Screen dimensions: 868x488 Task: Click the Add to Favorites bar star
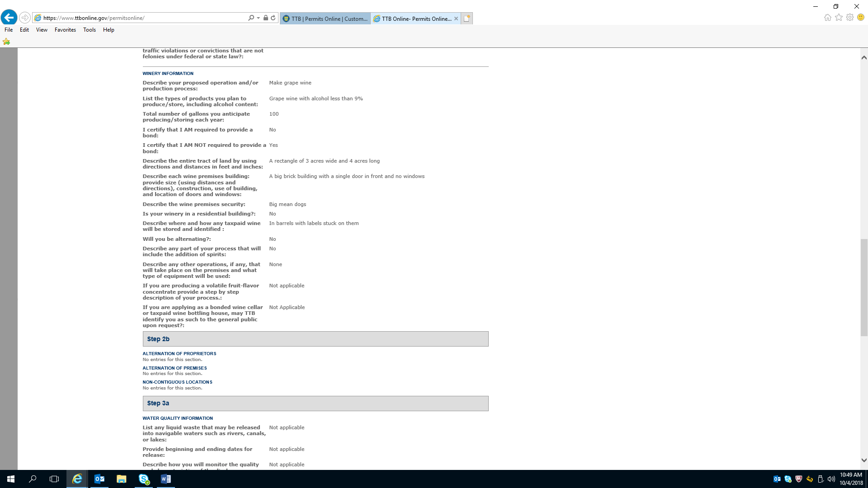point(6,42)
